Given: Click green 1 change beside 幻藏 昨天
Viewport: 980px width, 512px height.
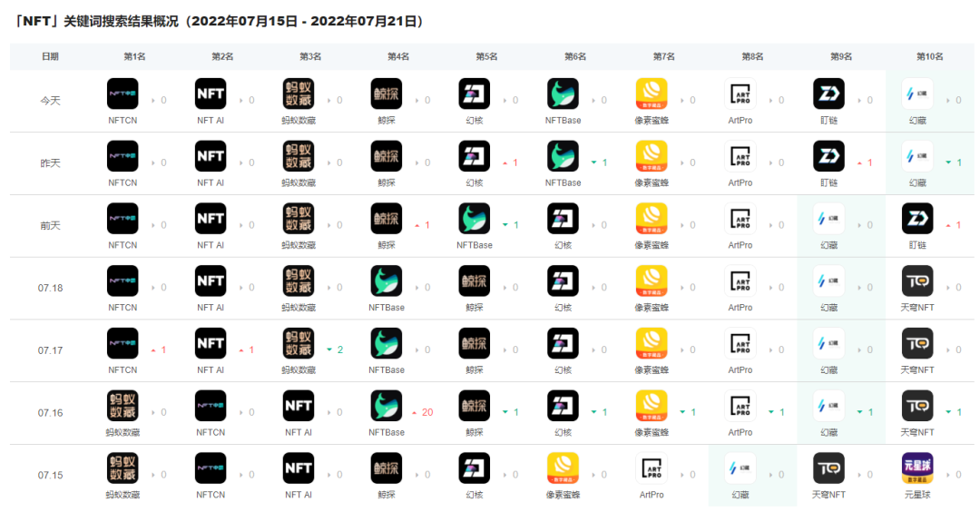Looking at the screenshot, I should (959, 162).
